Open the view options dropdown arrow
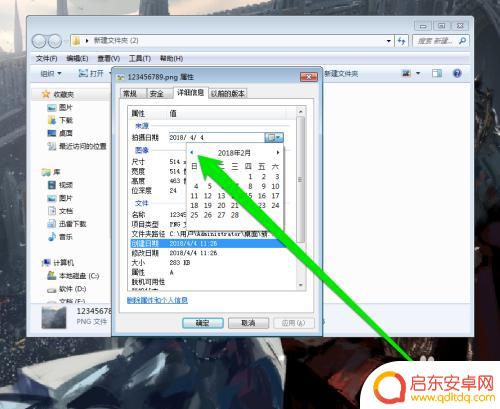Image resolution: width=500 pixels, height=409 pixels. [x=418, y=73]
